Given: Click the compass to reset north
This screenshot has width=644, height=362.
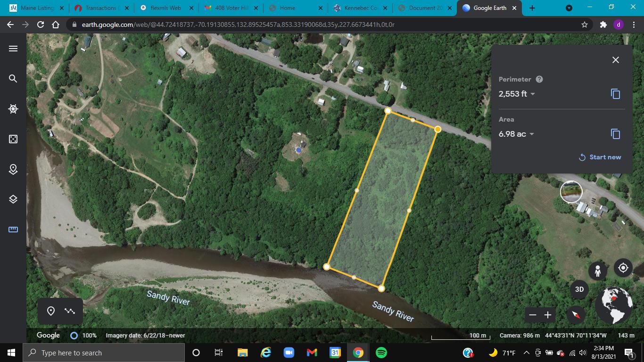Looking at the screenshot, I should (576, 314).
